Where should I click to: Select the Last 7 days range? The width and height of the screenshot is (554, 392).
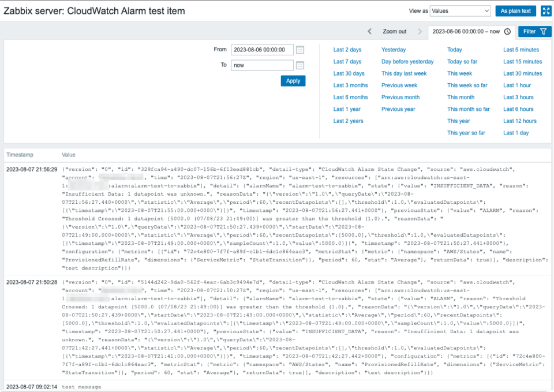coord(347,61)
